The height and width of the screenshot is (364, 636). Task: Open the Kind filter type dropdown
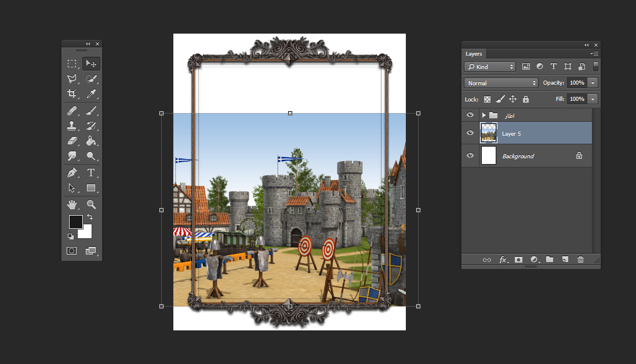pos(489,67)
